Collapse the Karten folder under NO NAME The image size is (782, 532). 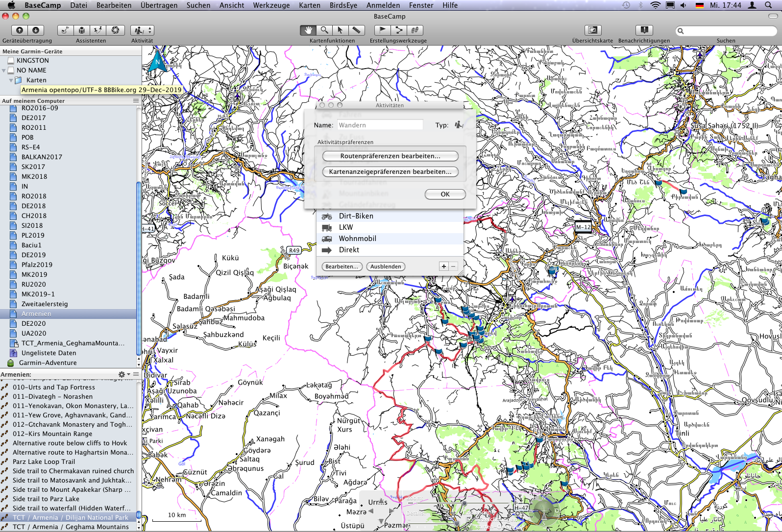(x=11, y=80)
